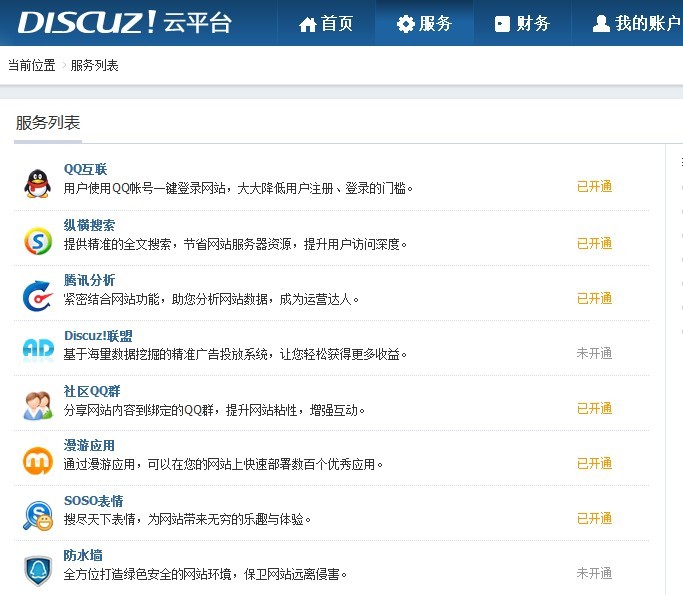Open the 腾讯分析 service link

tap(89, 280)
